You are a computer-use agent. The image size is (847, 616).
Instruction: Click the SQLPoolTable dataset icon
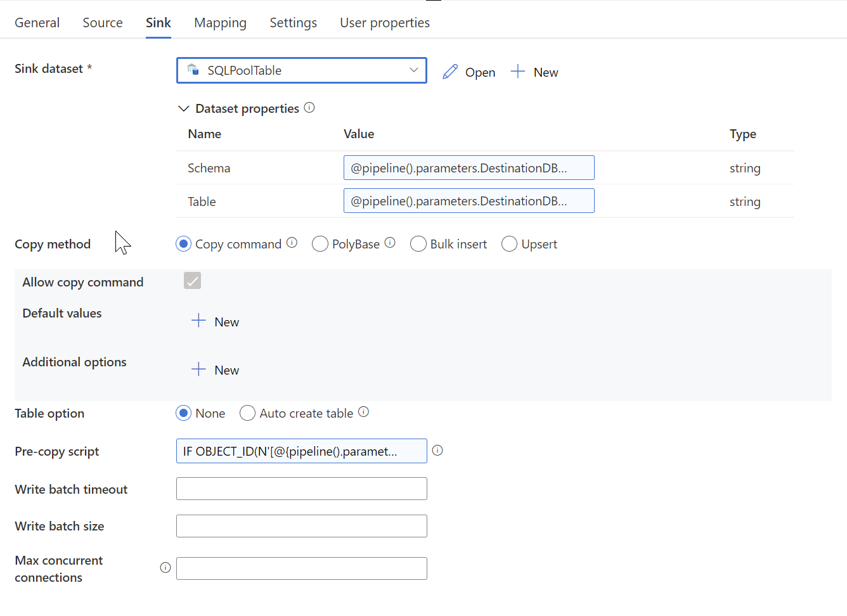(x=193, y=70)
